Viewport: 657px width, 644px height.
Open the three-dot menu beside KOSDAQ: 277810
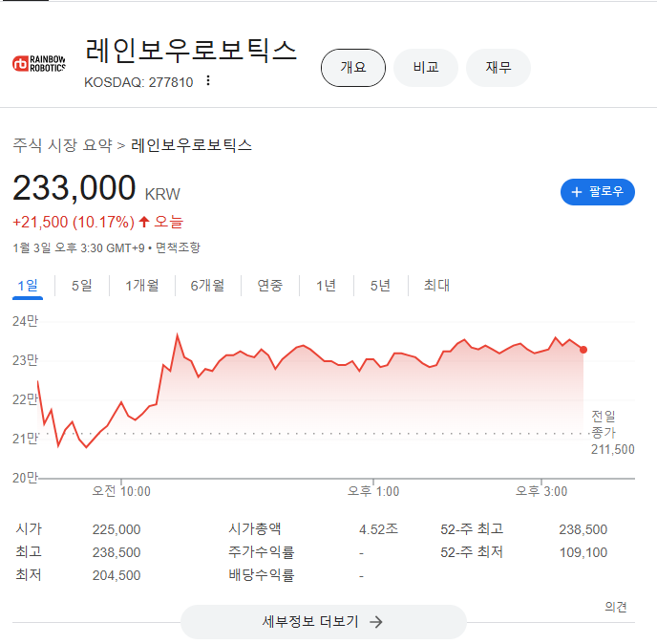(208, 80)
